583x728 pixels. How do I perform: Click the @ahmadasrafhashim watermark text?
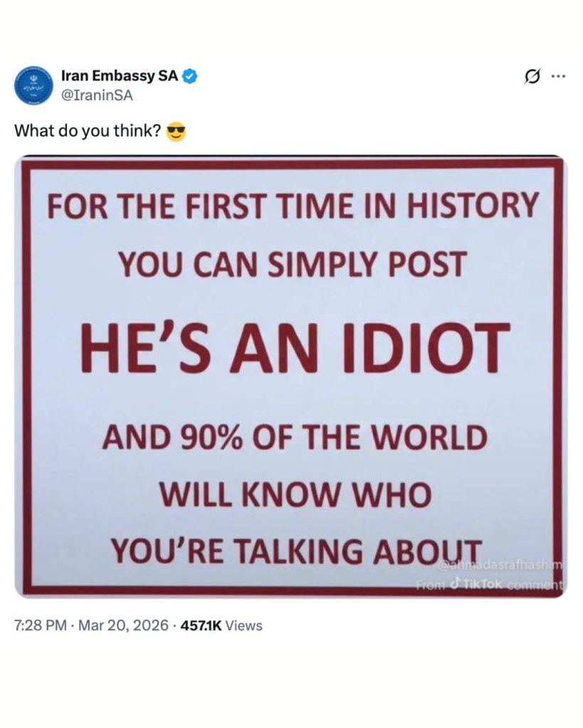pyautogui.click(x=500, y=566)
